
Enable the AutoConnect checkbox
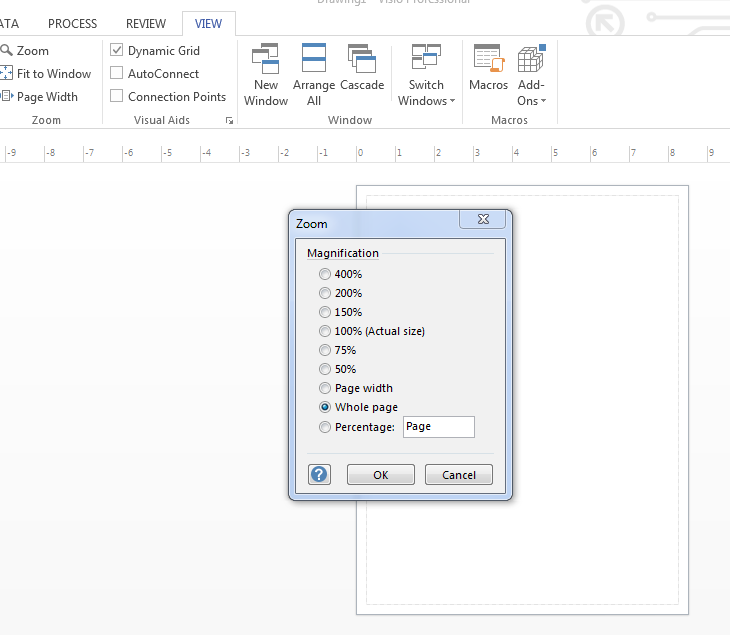(117, 73)
